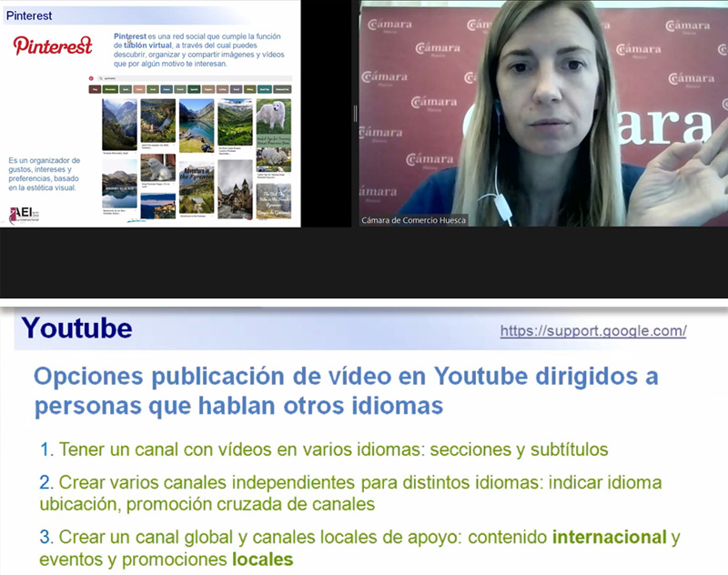Image resolution: width=728 pixels, height=575 pixels.
Task: Select the brown Dog category chip
Action: click(95, 89)
